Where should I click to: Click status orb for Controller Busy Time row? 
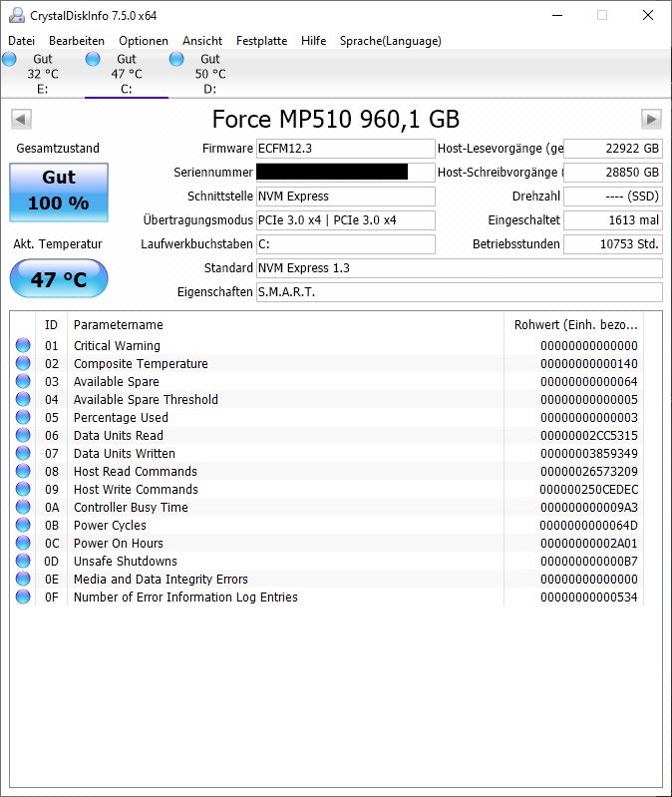click(23, 507)
